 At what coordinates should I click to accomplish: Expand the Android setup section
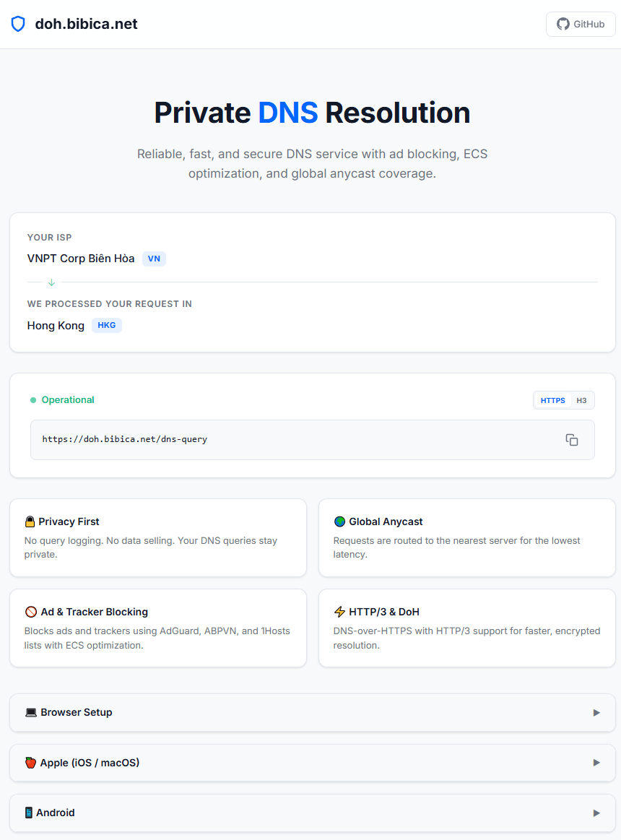click(x=313, y=813)
